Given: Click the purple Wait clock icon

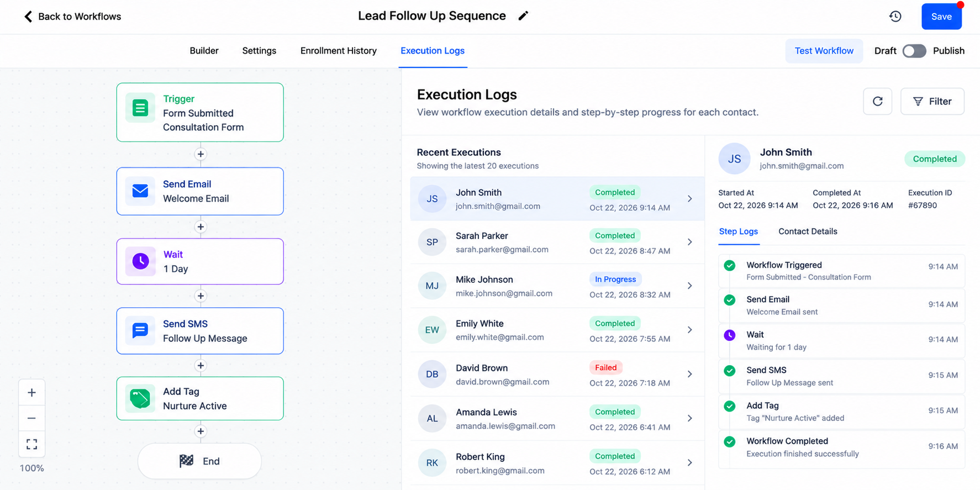Looking at the screenshot, I should point(140,261).
